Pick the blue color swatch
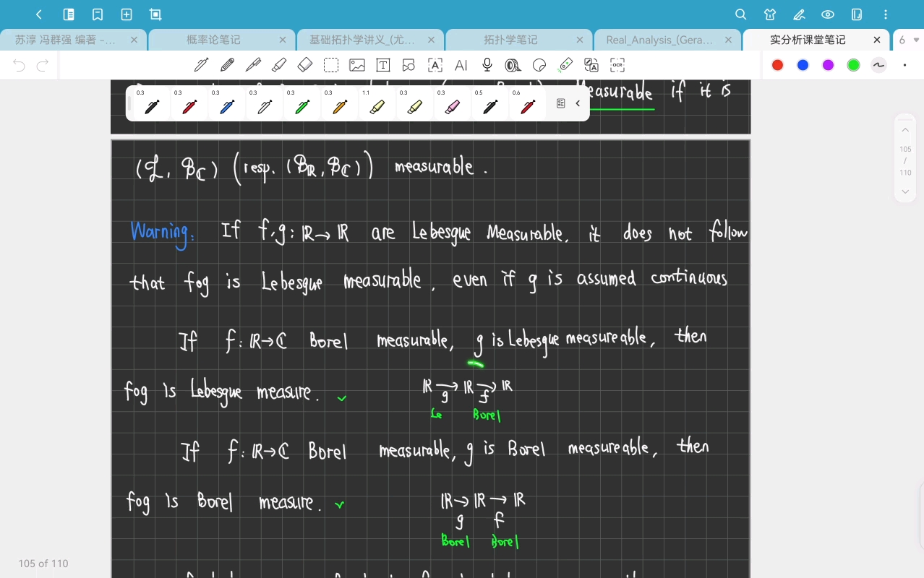 [x=803, y=65]
